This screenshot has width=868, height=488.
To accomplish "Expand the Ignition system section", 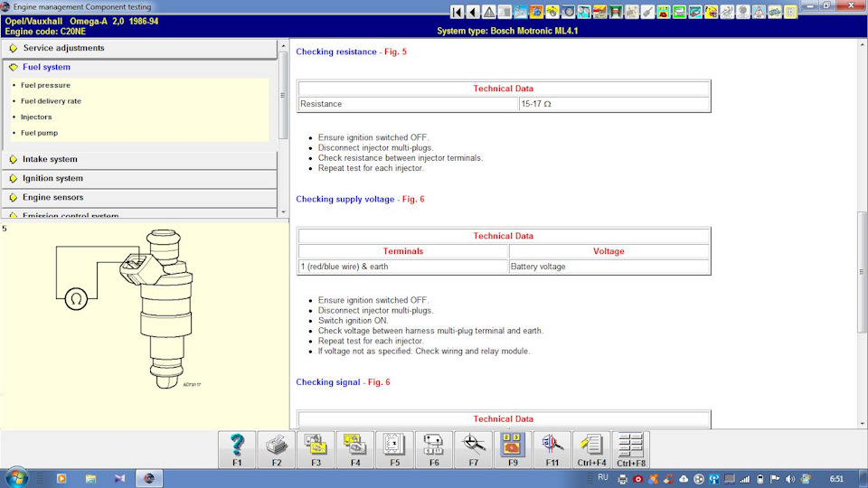I will coord(139,178).
